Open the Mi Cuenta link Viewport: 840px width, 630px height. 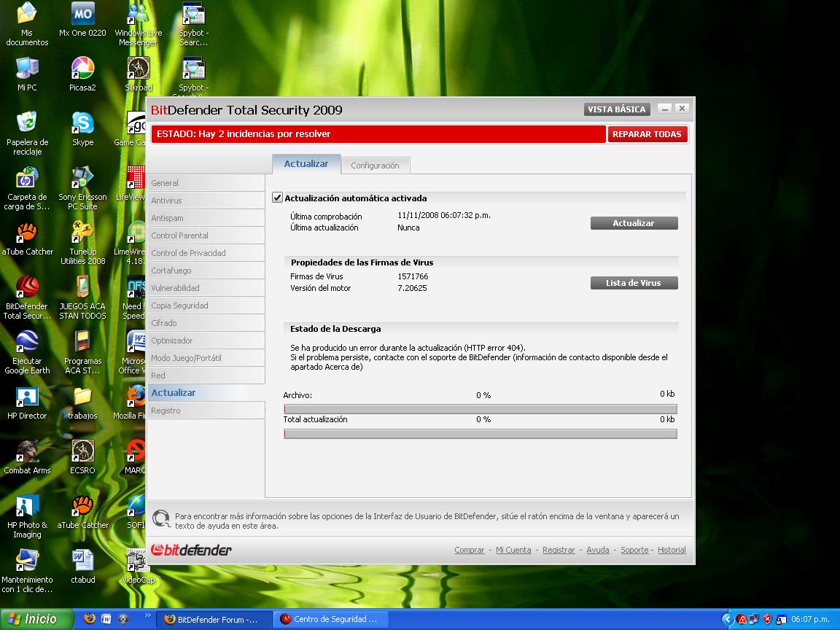tap(513, 550)
